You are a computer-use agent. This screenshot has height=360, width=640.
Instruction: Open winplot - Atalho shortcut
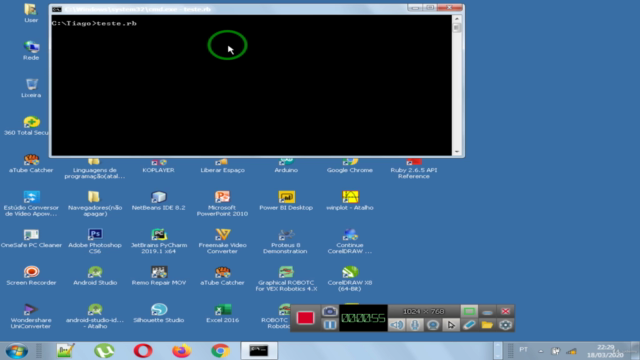tap(350, 201)
